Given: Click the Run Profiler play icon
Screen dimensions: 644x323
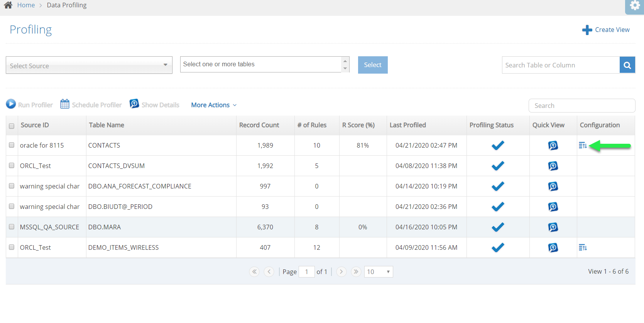Looking at the screenshot, I should click(11, 104).
